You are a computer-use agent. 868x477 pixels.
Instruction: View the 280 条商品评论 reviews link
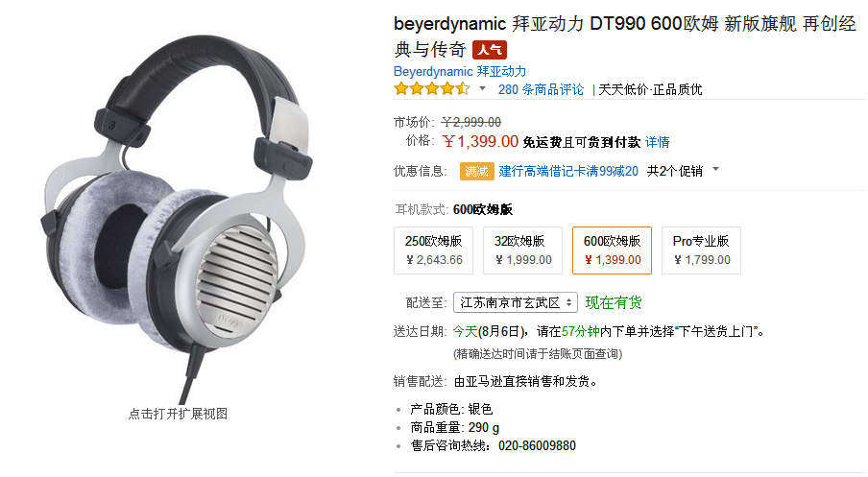pyautogui.click(x=541, y=89)
